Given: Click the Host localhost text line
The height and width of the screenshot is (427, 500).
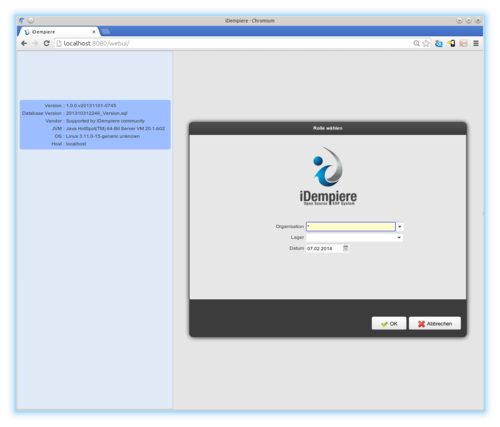Looking at the screenshot, I should 69,144.
